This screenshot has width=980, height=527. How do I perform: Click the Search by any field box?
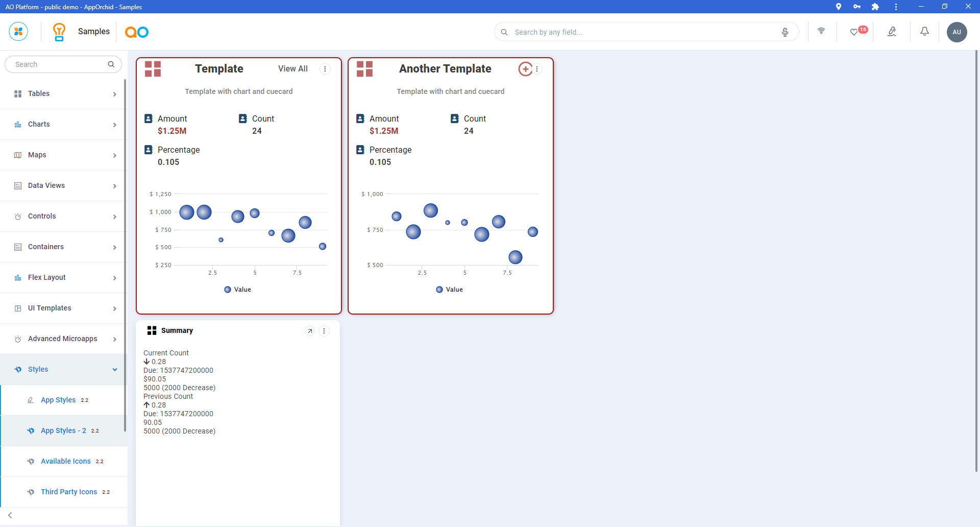click(x=643, y=32)
